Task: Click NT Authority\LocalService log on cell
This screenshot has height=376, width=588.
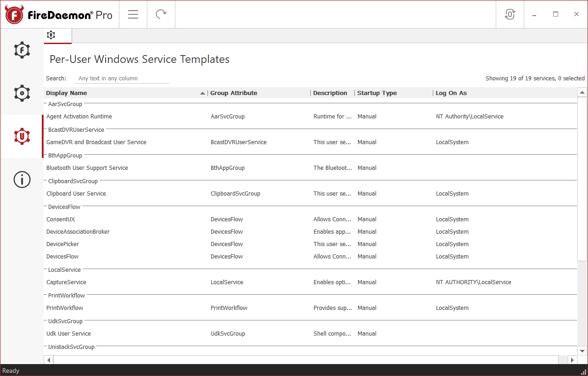Action: (x=470, y=117)
